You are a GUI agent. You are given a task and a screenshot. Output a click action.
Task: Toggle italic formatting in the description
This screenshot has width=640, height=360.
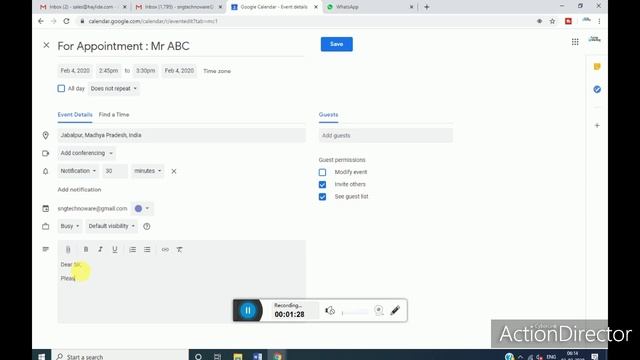pyautogui.click(x=100, y=249)
